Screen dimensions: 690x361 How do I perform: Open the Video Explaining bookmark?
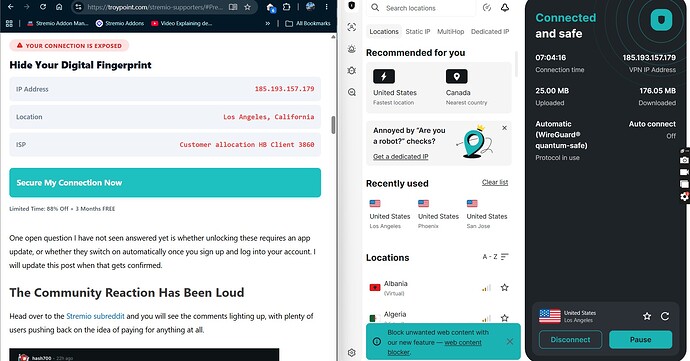pos(181,23)
